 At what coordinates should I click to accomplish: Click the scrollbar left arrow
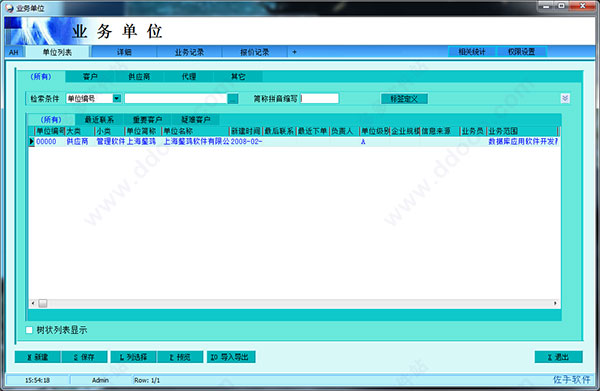pyautogui.click(x=33, y=303)
